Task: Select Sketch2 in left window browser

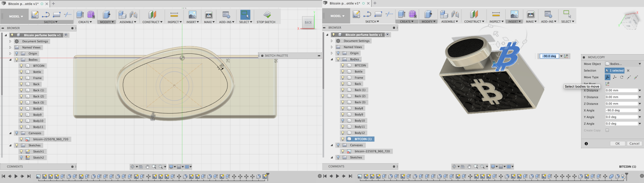Action: pyautogui.click(x=38, y=158)
